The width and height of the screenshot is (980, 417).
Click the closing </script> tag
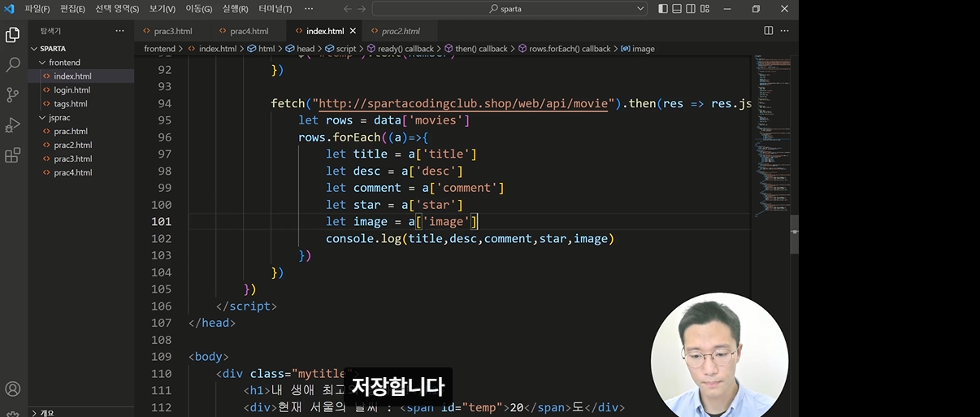click(246, 306)
